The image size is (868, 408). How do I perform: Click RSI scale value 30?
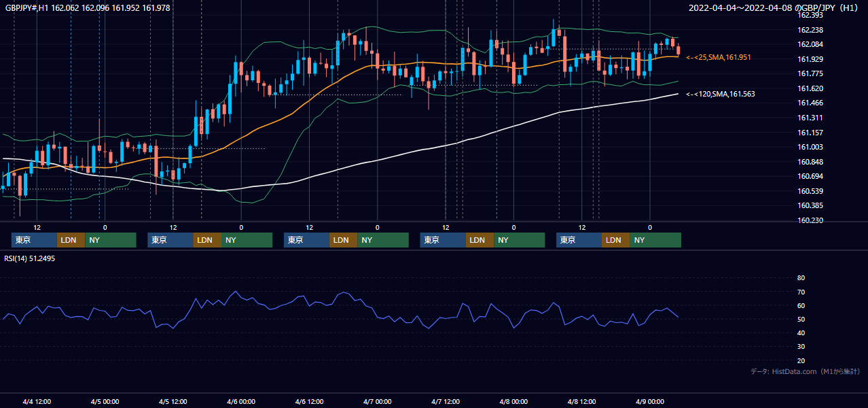tap(801, 347)
